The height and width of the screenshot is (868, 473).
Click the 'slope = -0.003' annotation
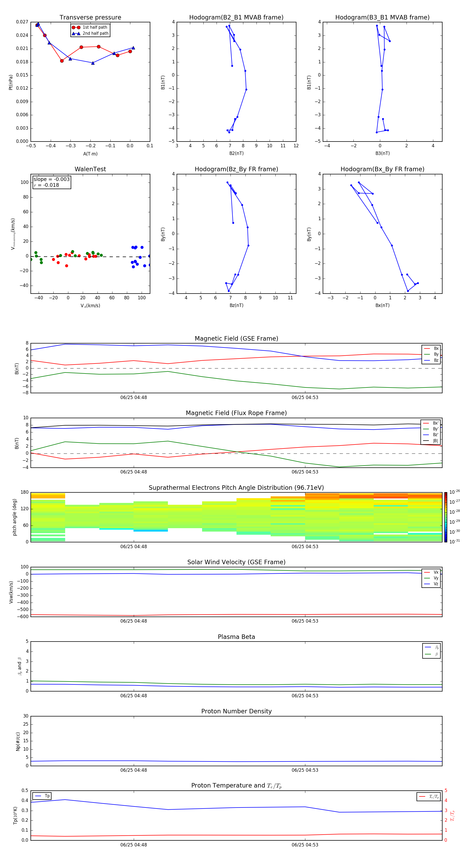tap(52, 179)
